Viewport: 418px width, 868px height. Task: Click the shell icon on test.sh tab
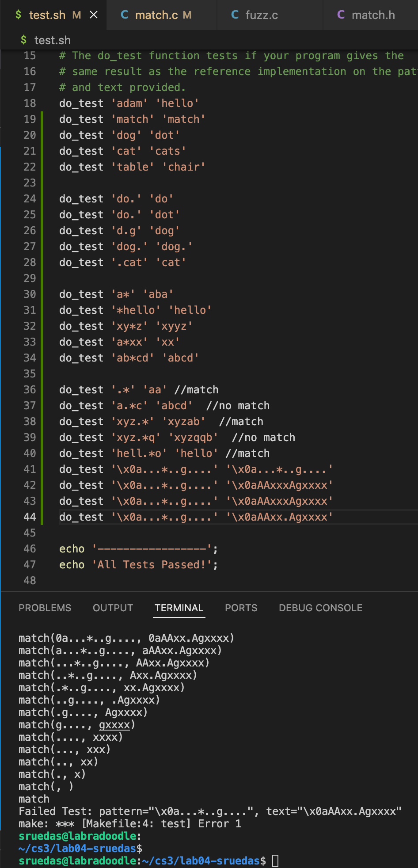[18, 15]
